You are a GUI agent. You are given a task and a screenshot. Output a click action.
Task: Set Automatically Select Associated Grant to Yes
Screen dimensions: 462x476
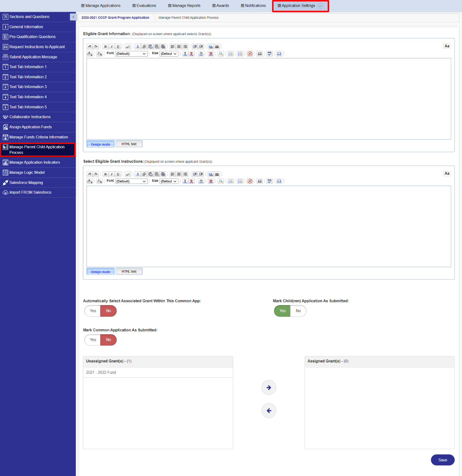coord(93,311)
